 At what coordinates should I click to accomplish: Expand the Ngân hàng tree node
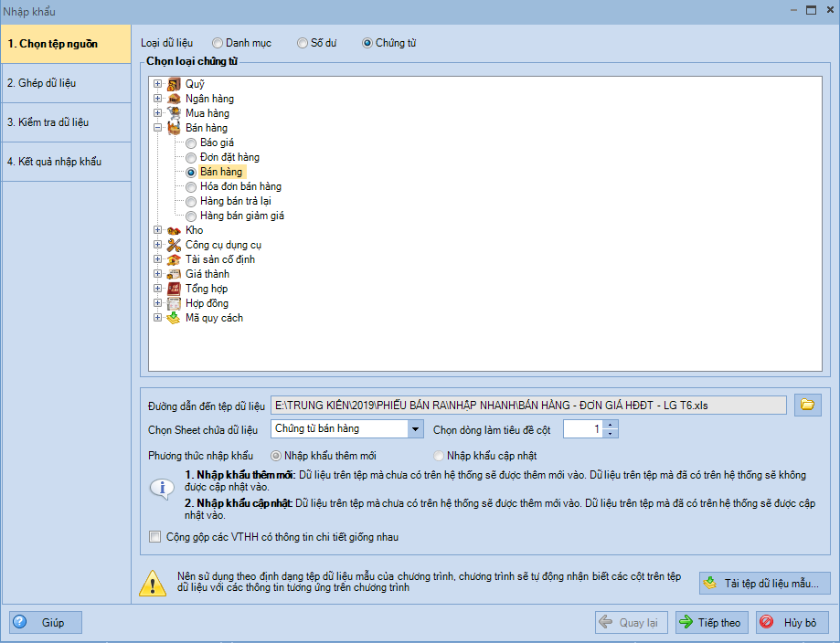pos(157,98)
